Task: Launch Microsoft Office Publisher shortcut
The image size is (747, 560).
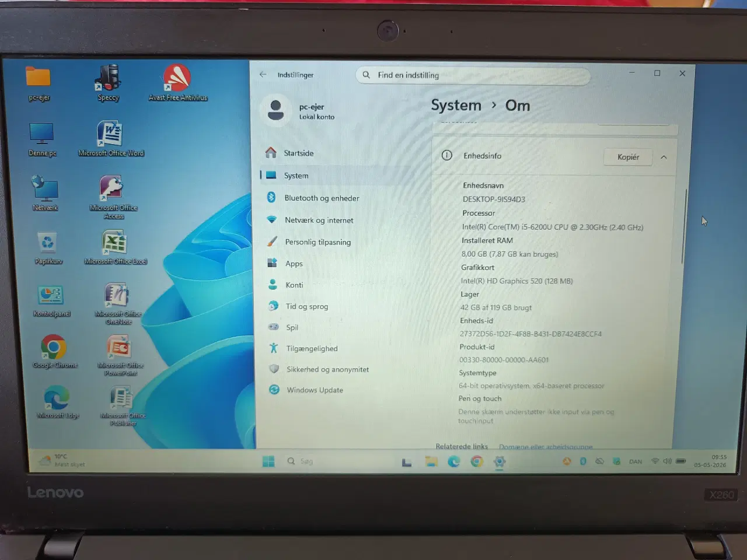Action: [x=123, y=406]
